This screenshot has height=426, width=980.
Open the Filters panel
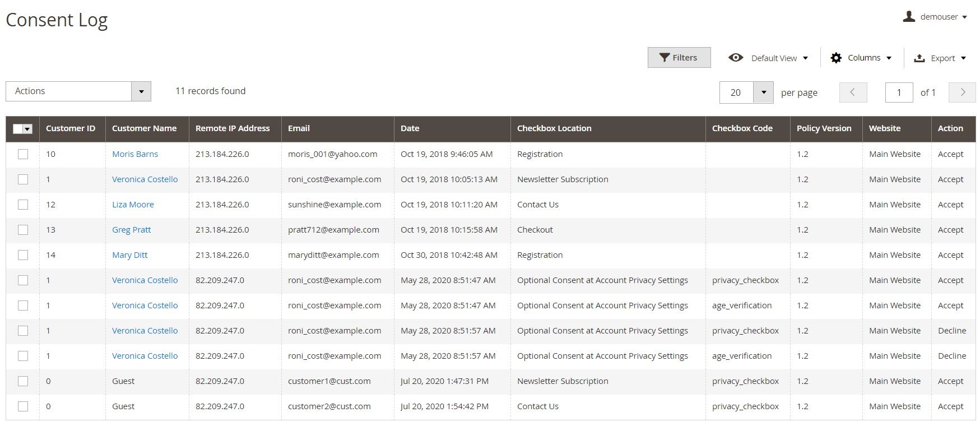click(679, 58)
